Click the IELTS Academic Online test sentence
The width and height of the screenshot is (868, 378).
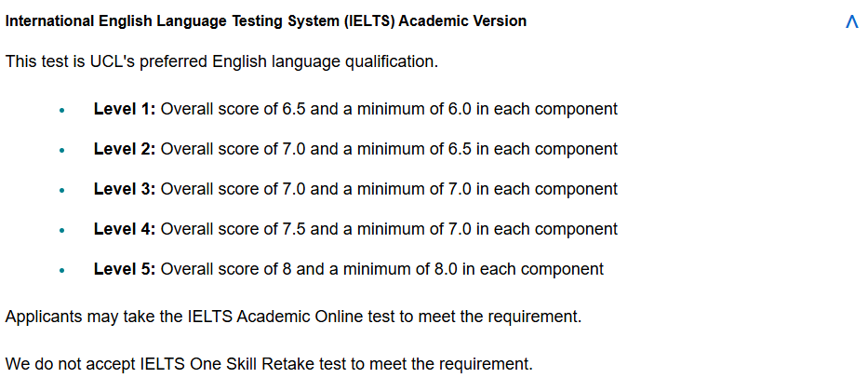[293, 317]
